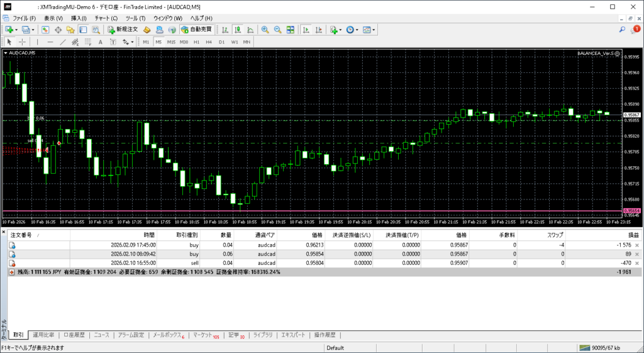Click the 新規注文 new order button
This screenshot has height=353, width=644.
pos(123,30)
